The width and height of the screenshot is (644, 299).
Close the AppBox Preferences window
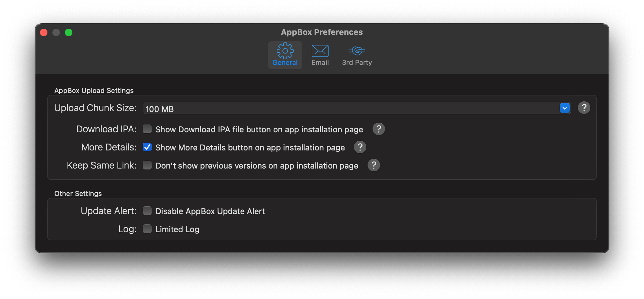click(44, 32)
